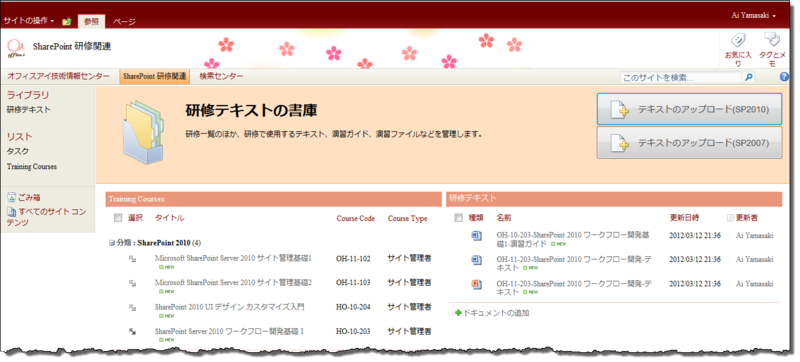Click the お気に入り tag icon

point(738,40)
